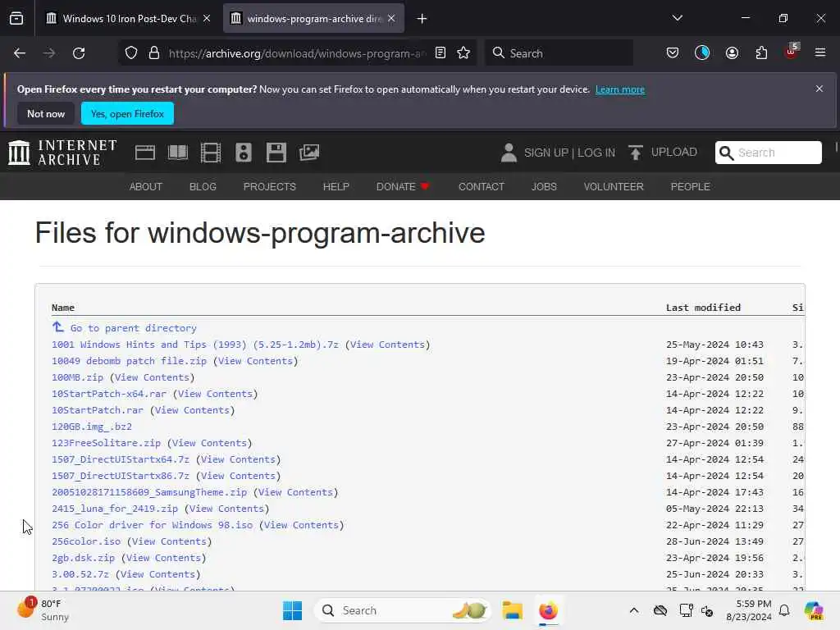Show hidden system tray icons
The height and width of the screenshot is (630, 840).
tap(634, 610)
